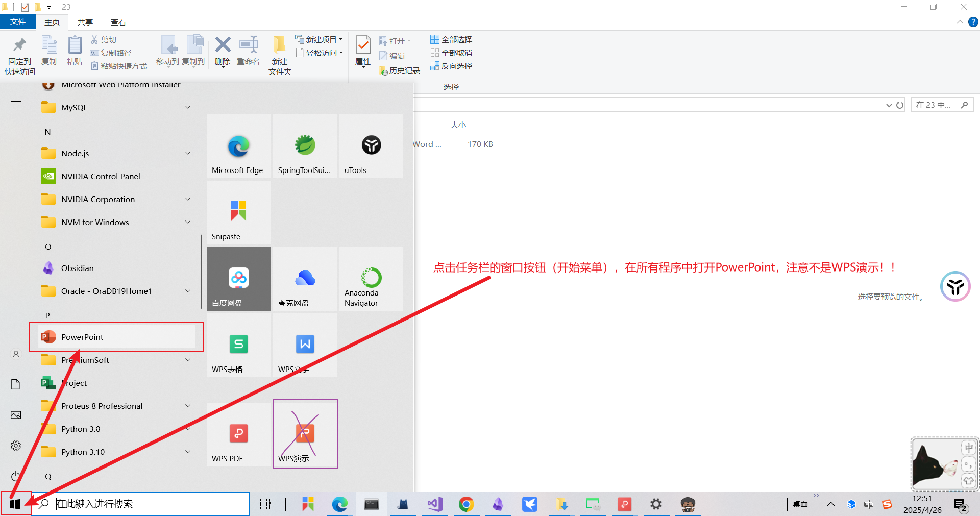The image size is (980, 516).
Task: Open the WPS文字 tile
Action: click(305, 345)
